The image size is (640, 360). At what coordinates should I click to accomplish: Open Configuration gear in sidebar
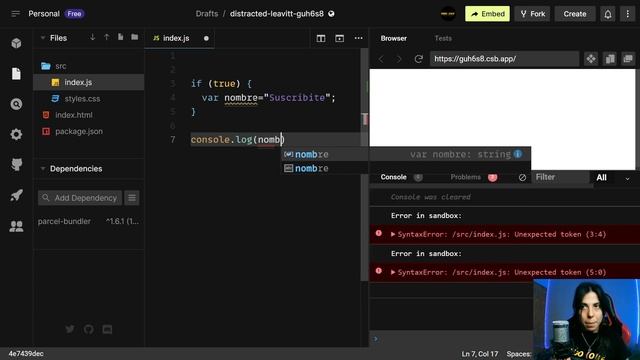[16, 134]
